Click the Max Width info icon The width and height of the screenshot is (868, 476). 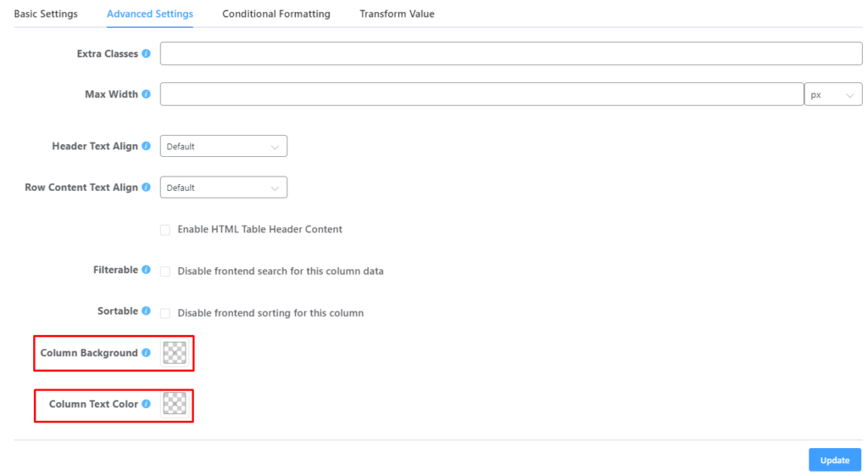[146, 94]
